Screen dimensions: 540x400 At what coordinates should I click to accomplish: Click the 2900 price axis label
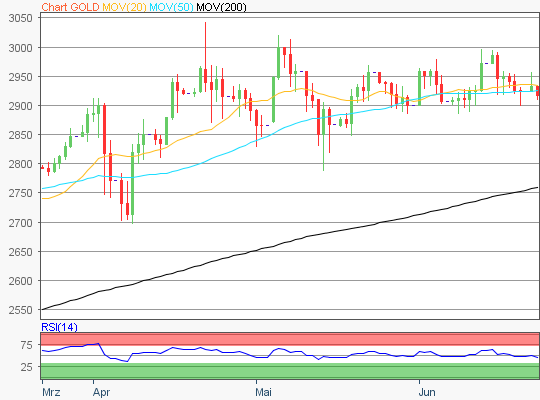coord(20,106)
